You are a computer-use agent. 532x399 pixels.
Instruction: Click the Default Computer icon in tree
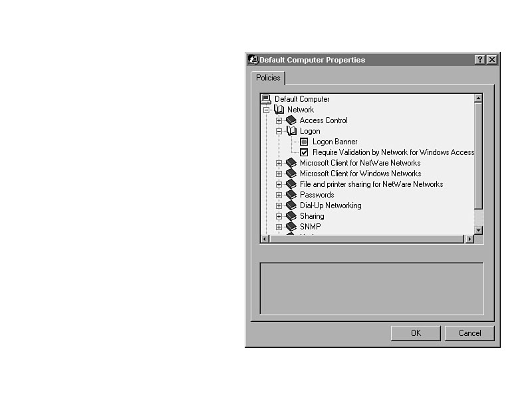tap(267, 99)
